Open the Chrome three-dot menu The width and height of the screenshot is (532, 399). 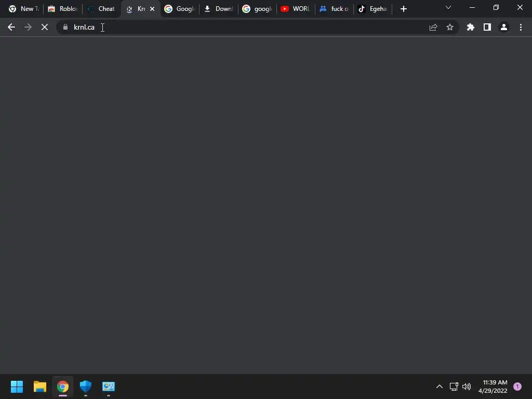(521, 27)
